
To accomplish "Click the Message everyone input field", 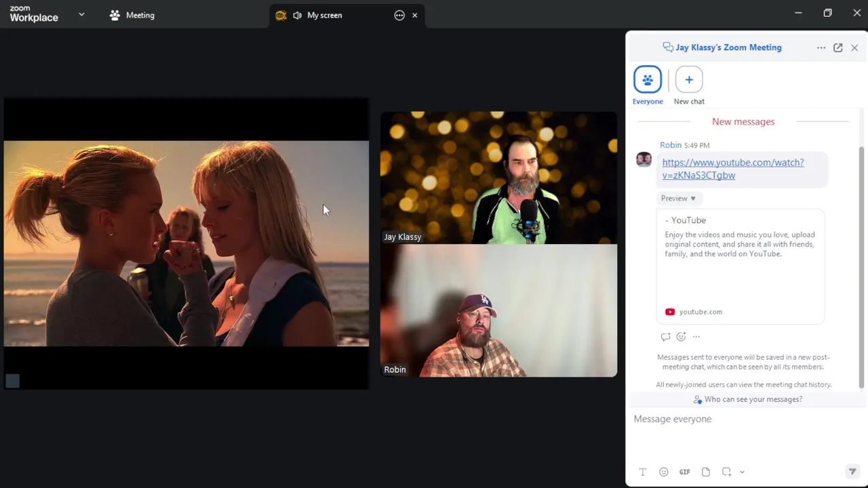I will tap(746, 434).
